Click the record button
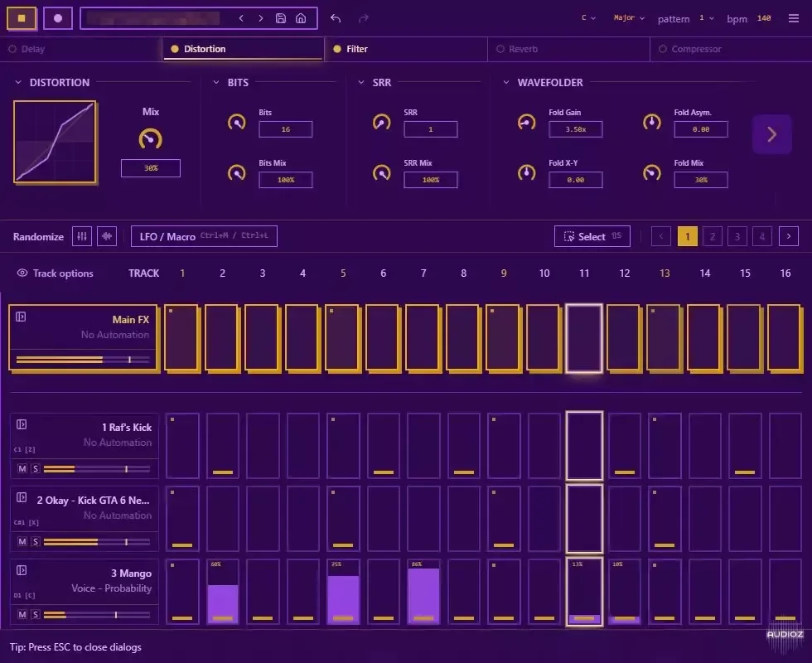Viewport: 812px width, 663px height. (x=58, y=18)
